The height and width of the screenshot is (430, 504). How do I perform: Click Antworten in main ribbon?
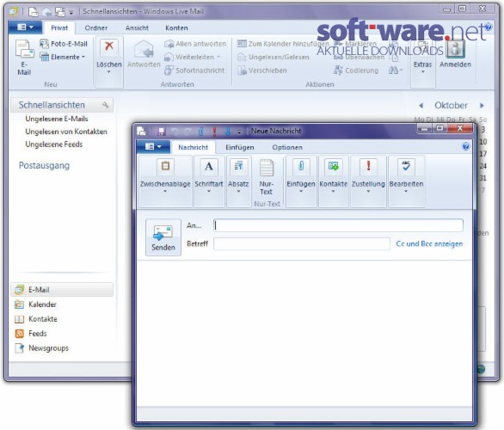tap(144, 55)
